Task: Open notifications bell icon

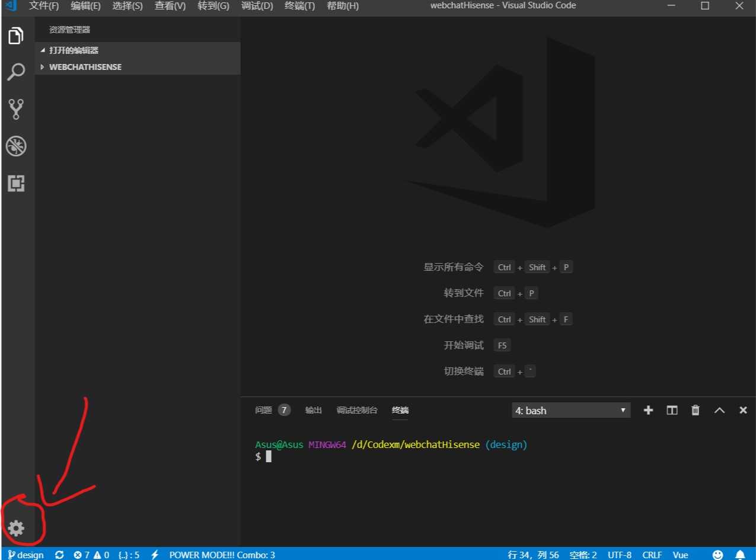Action: tap(740, 555)
